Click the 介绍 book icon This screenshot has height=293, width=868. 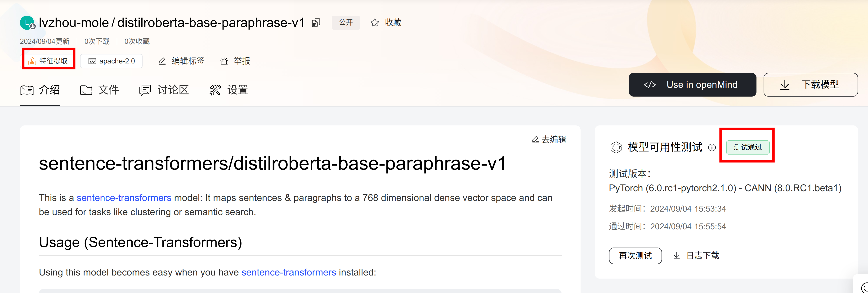point(27,90)
